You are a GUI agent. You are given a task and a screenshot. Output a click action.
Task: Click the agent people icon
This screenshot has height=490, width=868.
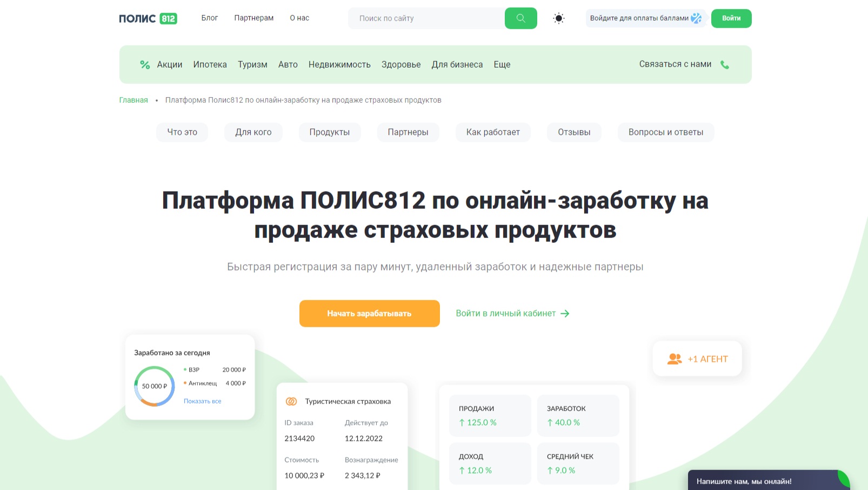coord(675,359)
